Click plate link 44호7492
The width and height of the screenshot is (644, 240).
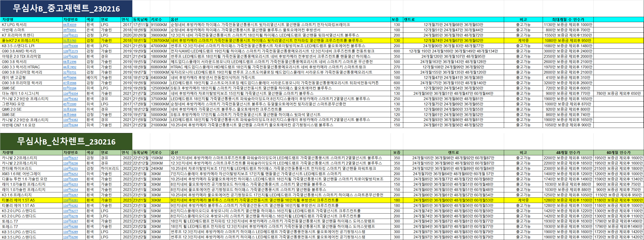coord(70,67)
